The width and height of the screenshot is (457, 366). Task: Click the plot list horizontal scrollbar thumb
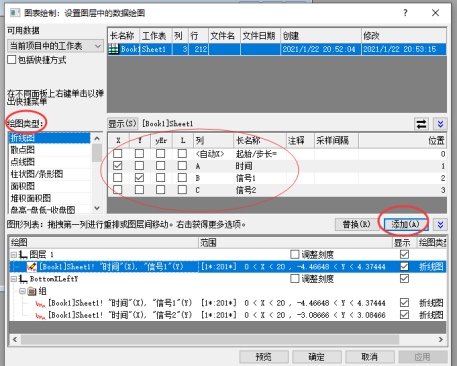[210, 340]
